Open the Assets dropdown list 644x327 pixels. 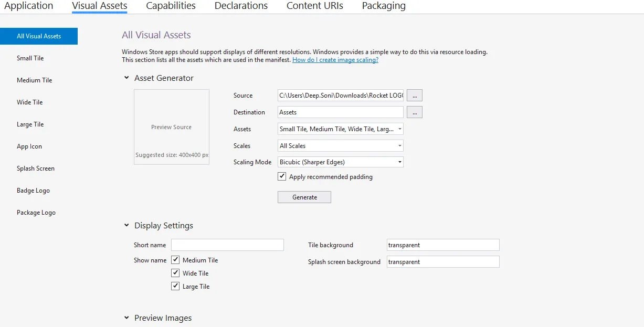pyautogui.click(x=341, y=129)
